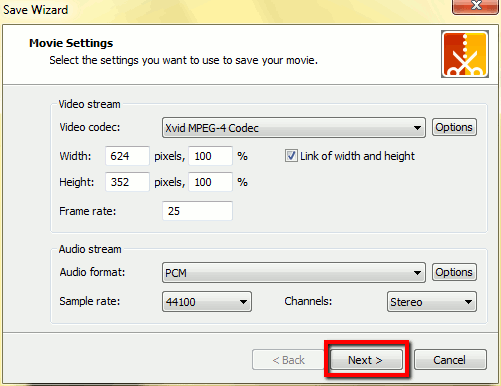Screen dimensions: 501x386
Task: Toggle Link of width and height checkbox
Action: point(291,156)
